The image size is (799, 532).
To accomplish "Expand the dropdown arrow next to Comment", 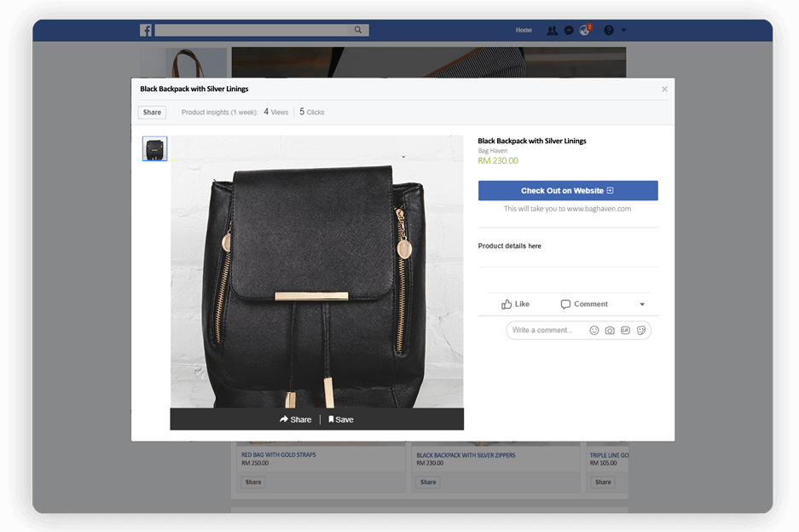I will (x=642, y=304).
